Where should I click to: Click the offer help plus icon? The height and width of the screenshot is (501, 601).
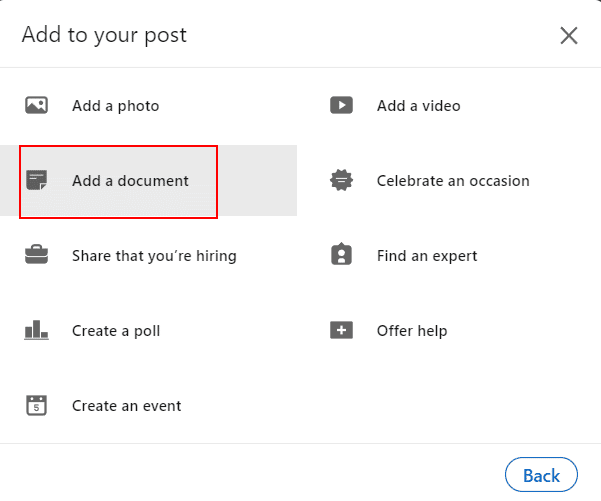(341, 331)
